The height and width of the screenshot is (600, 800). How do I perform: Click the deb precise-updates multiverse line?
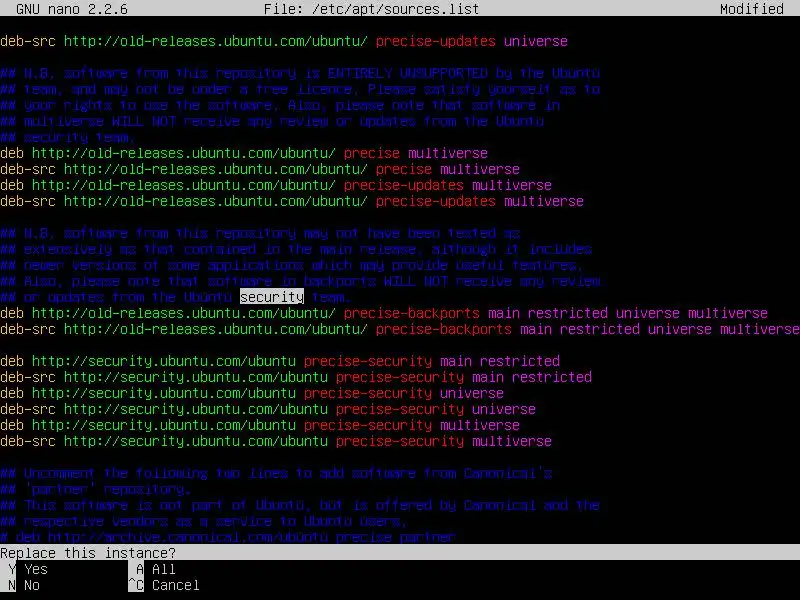coord(276,185)
